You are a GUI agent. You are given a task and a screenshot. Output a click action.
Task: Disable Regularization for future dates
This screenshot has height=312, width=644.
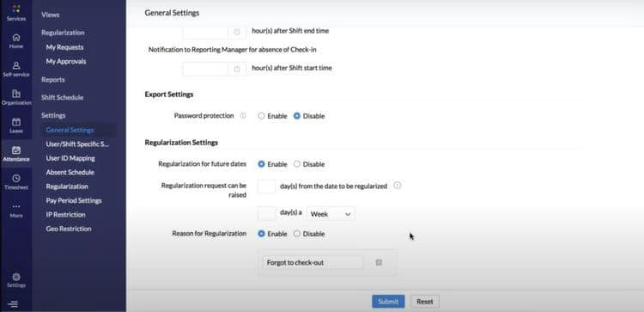click(297, 164)
